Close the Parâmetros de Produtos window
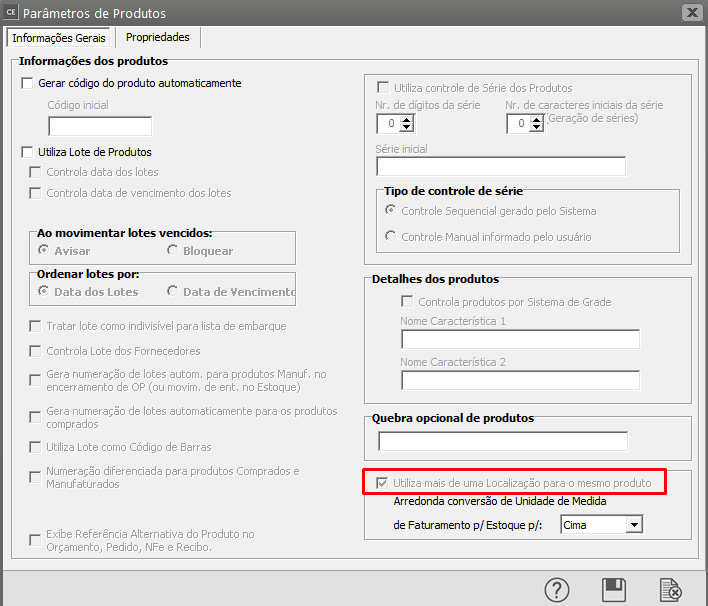This screenshot has height=606, width=708. click(x=690, y=13)
